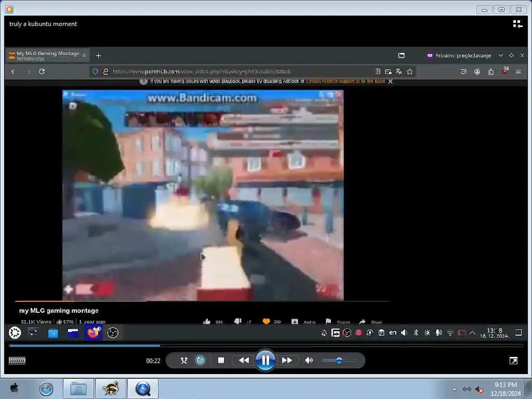The width and height of the screenshot is (532, 399).
Task: Open Wi-Fi icon in the Kubuntu tray
Action: click(450, 333)
